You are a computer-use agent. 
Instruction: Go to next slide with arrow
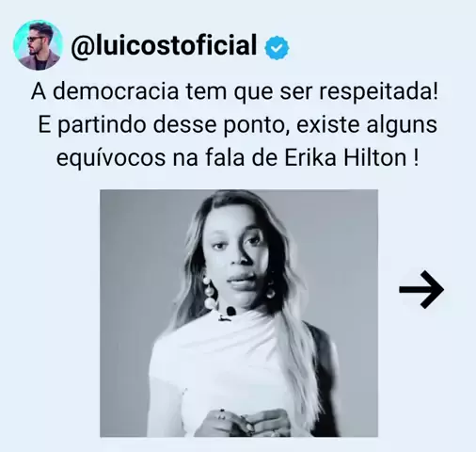click(421, 289)
